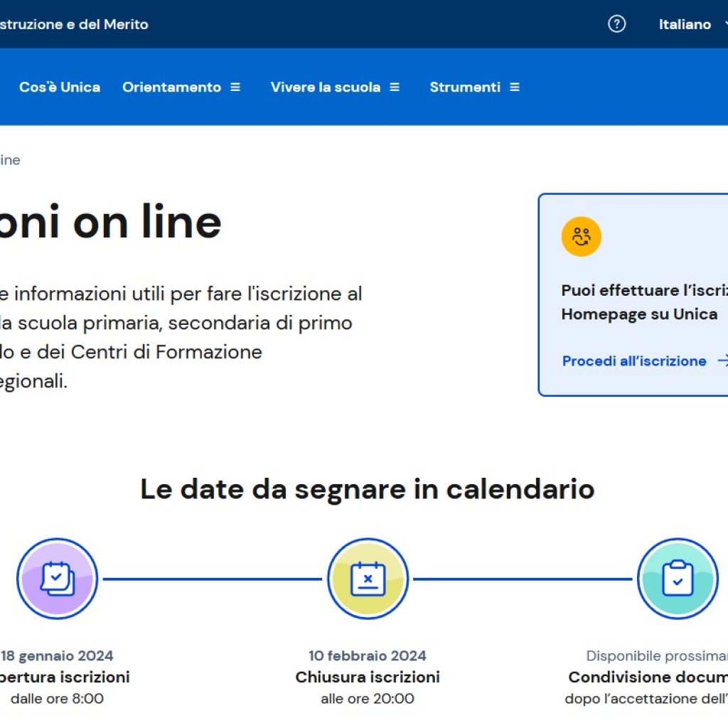This screenshot has height=728, width=728.
Task: Expand Strumenti using its hamburger icon
Action: tap(515, 87)
